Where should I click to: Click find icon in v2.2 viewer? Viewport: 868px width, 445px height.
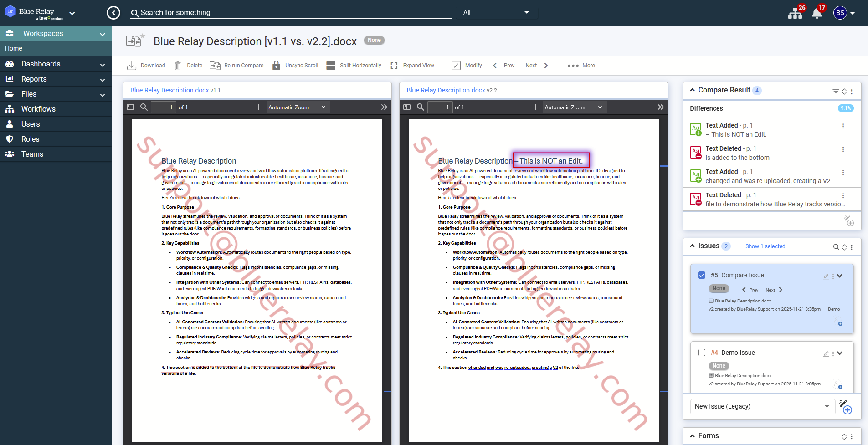pos(421,107)
